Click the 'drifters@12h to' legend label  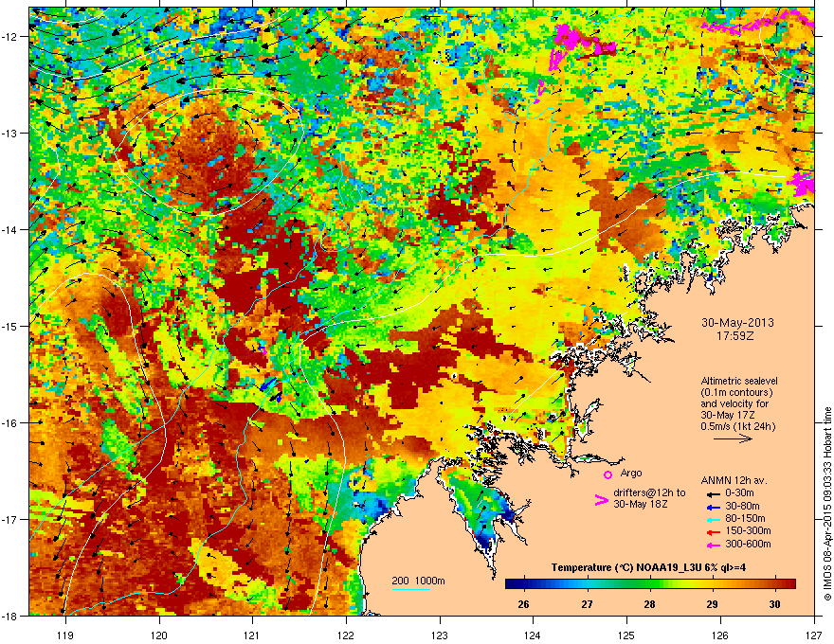pyautogui.click(x=649, y=492)
